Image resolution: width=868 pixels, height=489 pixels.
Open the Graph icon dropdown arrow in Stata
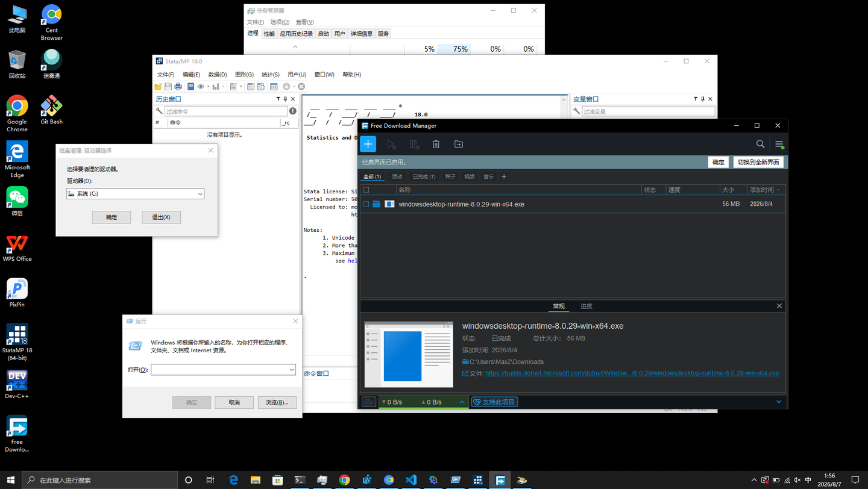point(223,87)
